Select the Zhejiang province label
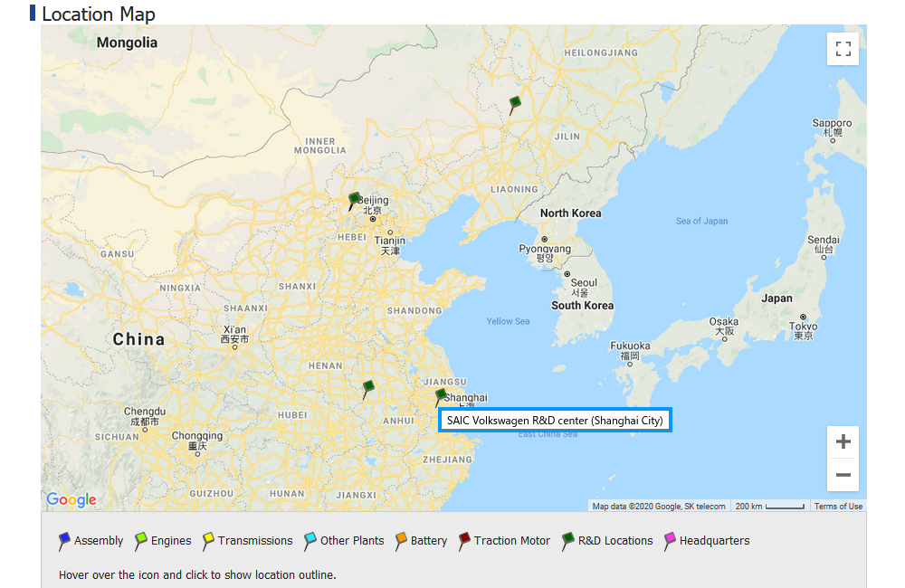 pyautogui.click(x=447, y=460)
